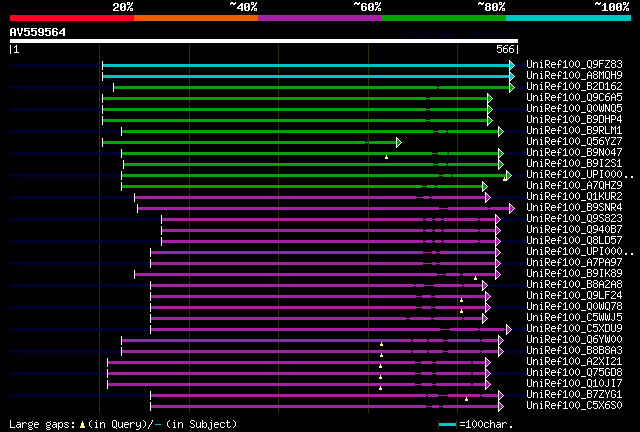640x432 pixels.
Task: Select the UniRef100_A7PA97 label
Action: coord(574,263)
